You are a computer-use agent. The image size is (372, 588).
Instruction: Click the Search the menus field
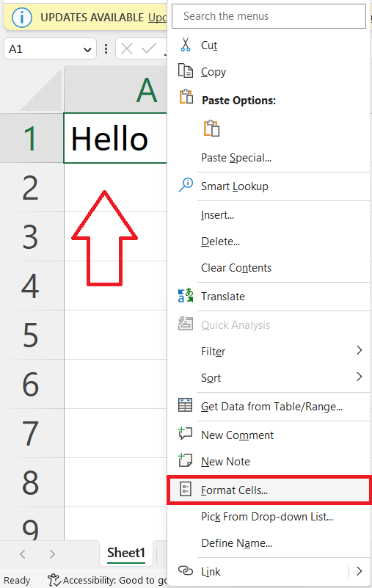pyautogui.click(x=269, y=16)
